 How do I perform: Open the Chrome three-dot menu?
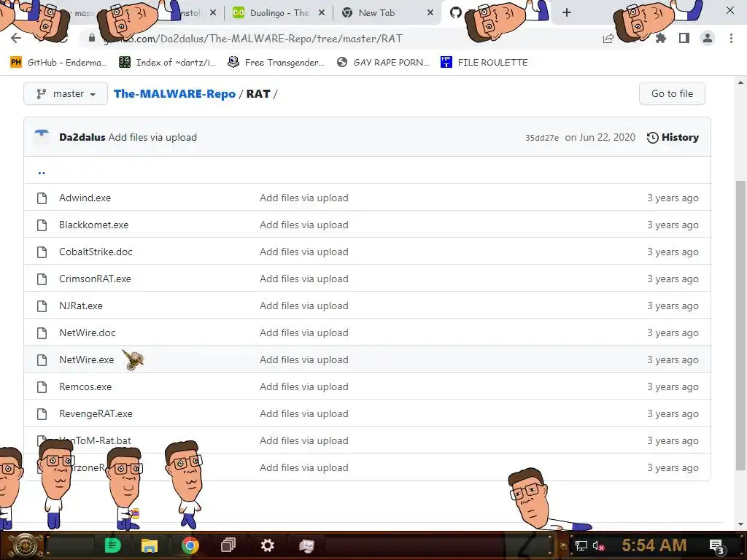(x=731, y=38)
